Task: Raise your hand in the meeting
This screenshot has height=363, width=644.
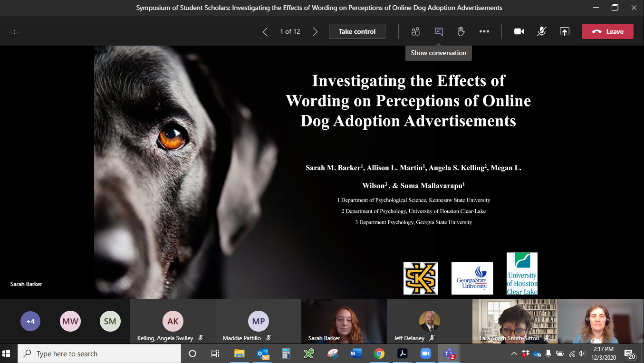Action: click(x=461, y=31)
